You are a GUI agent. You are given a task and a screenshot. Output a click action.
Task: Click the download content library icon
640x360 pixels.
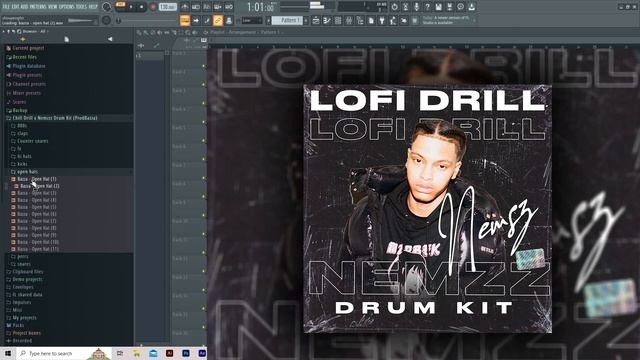(471, 7)
